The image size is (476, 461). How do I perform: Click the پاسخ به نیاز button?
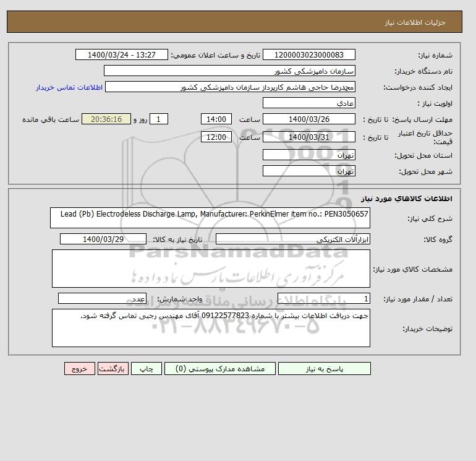click(324, 369)
